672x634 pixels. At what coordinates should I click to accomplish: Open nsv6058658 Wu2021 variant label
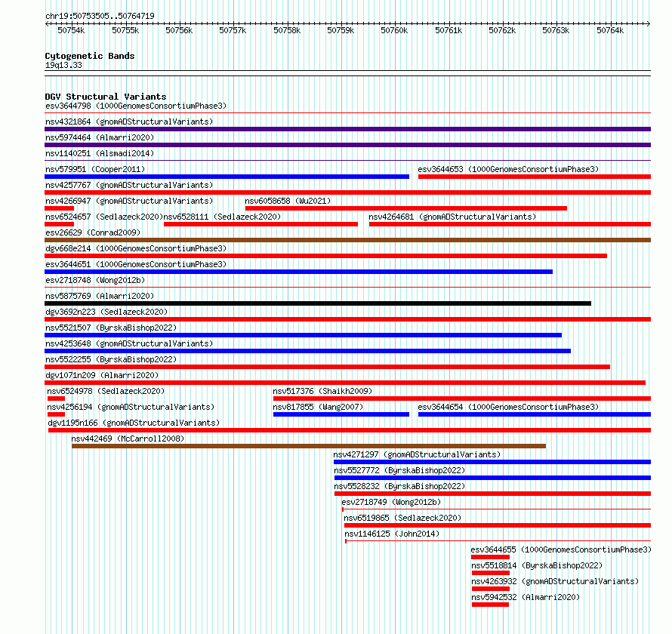click(x=288, y=201)
